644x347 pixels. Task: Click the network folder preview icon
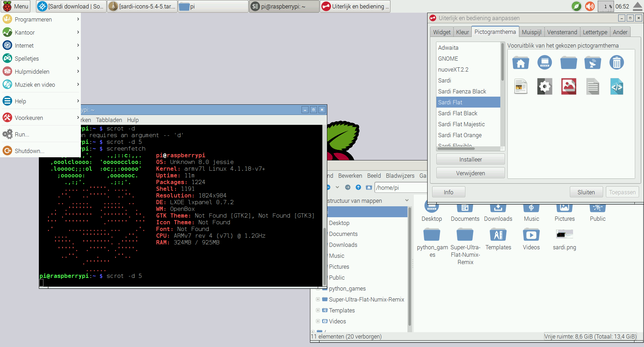(x=592, y=63)
